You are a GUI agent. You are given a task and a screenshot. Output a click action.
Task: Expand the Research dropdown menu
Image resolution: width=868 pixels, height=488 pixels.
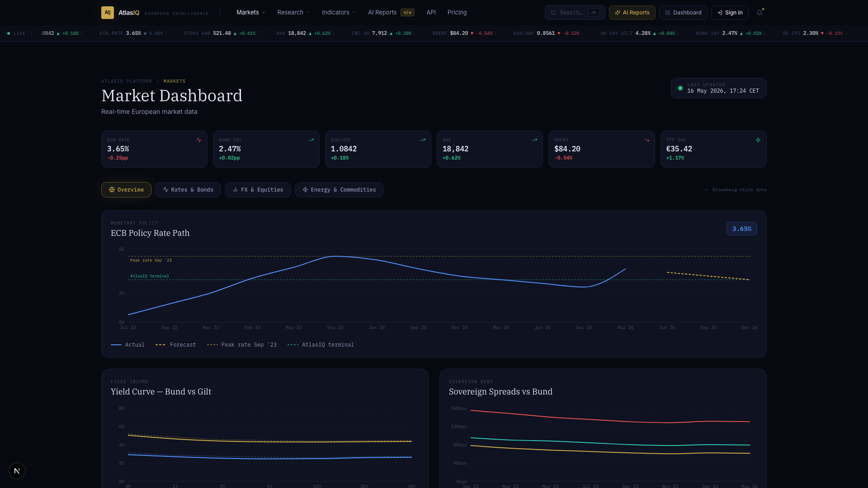tap(293, 13)
